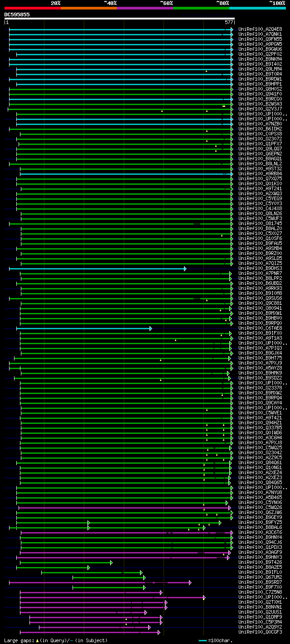Click the red 20% identity legend segment
Viewport: 290px width, 644px height.
[x=32, y=8]
